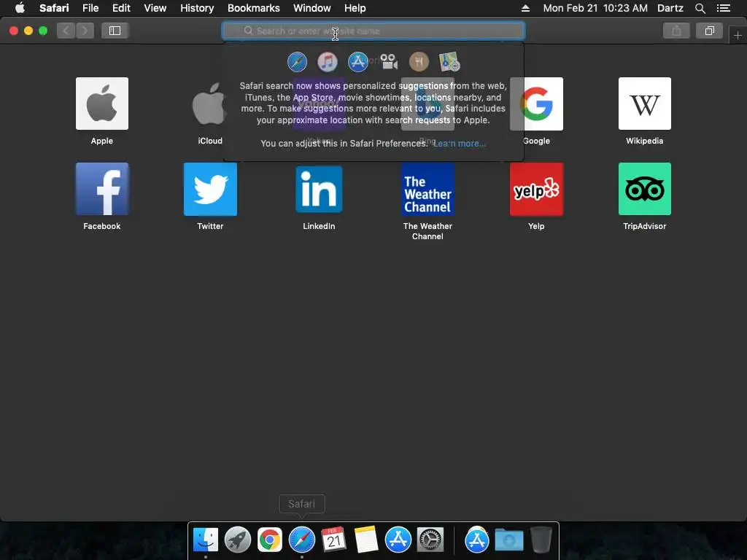Screen dimensions: 747x560
Task: Open the Yelp favorite tile
Action: click(536, 189)
